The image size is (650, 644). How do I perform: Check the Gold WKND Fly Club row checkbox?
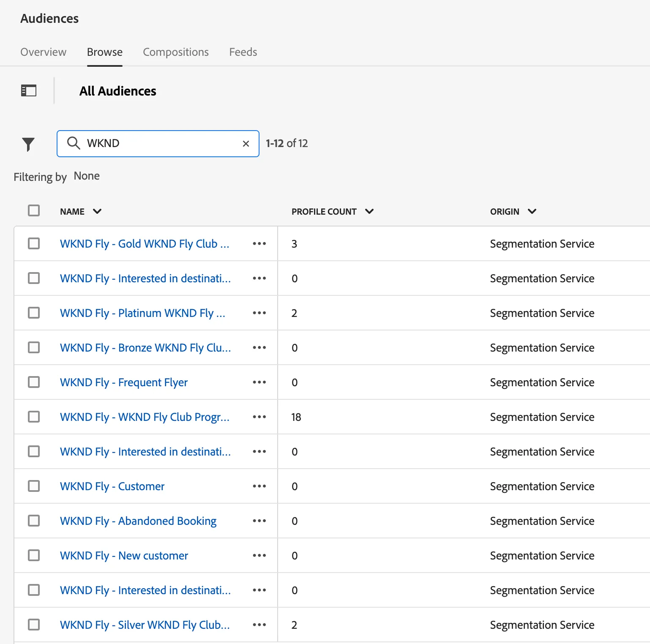(x=34, y=243)
